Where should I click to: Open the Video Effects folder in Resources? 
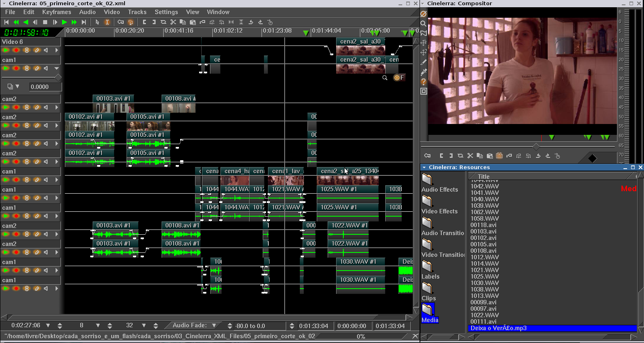pyautogui.click(x=428, y=201)
